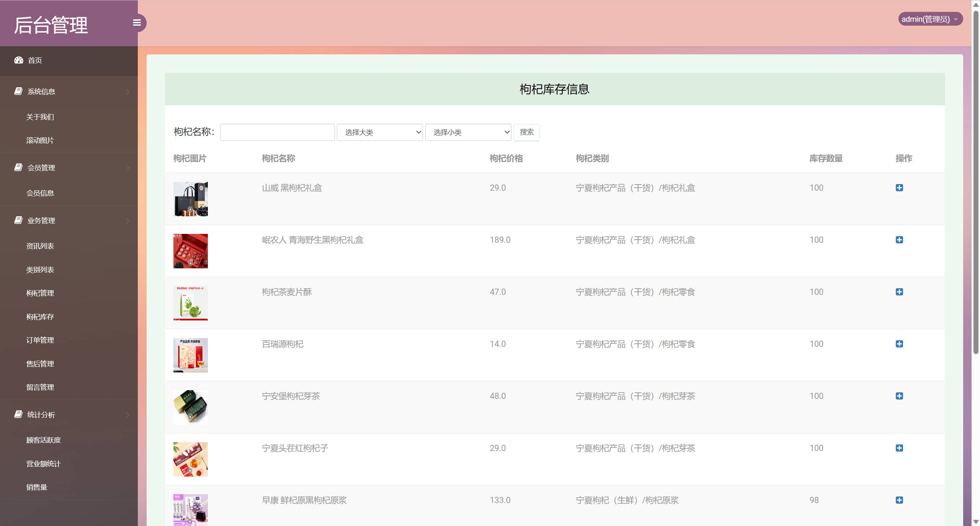Open the admin(管理员) account dropdown

[x=930, y=19]
